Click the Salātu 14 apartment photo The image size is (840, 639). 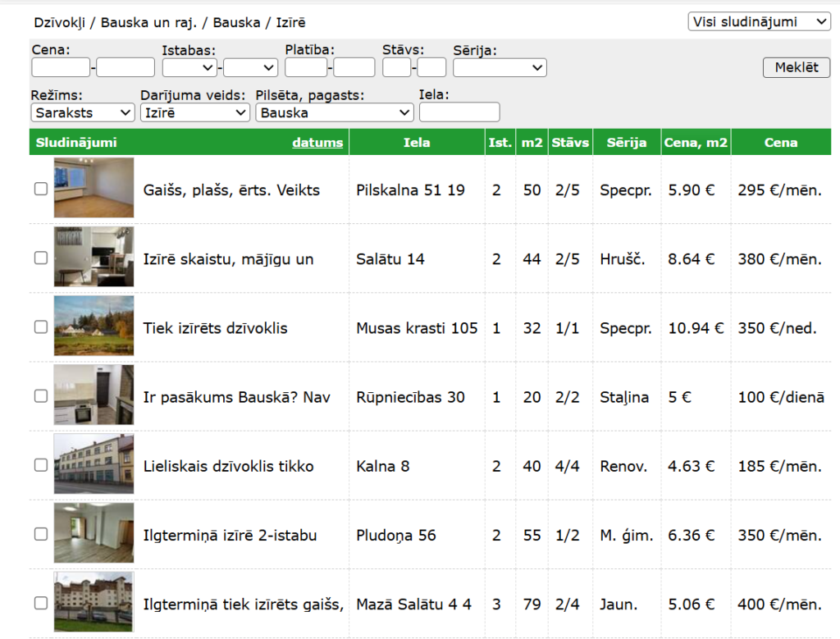click(94, 257)
